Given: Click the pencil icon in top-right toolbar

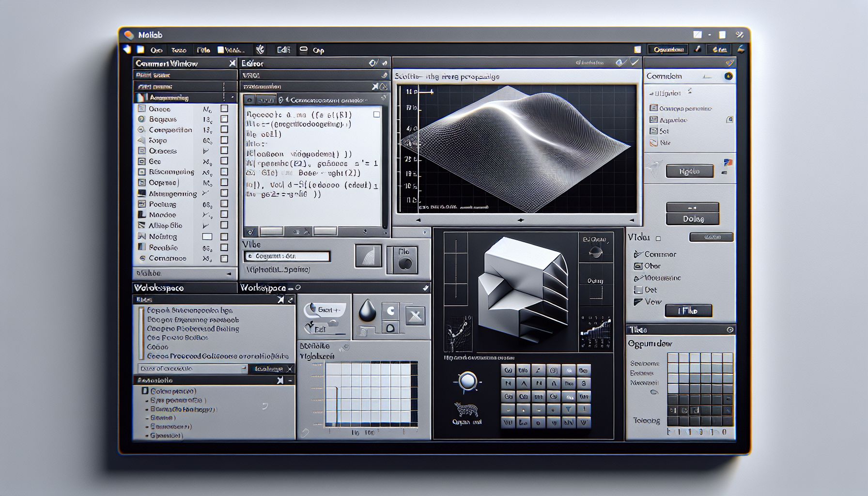Looking at the screenshot, I should [x=698, y=49].
